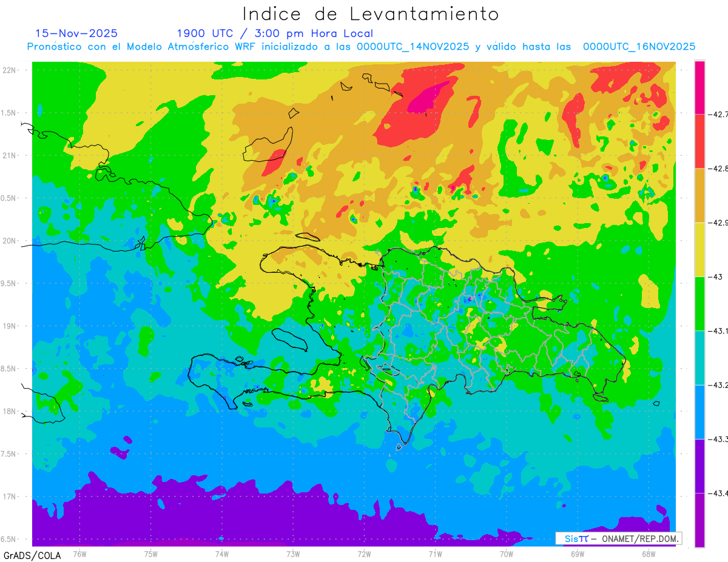
Task: Click the "71W" longitude label
Action: (x=435, y=554)
